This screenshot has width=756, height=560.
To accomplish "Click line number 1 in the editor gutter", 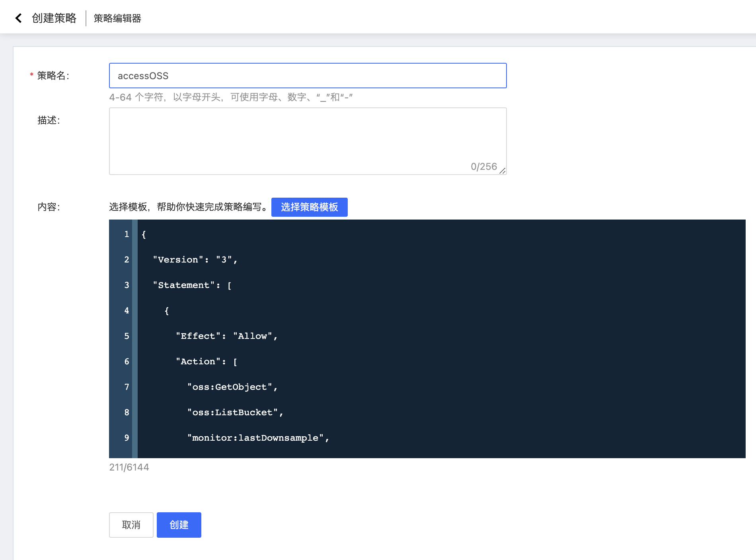I will tap(127, 234).
